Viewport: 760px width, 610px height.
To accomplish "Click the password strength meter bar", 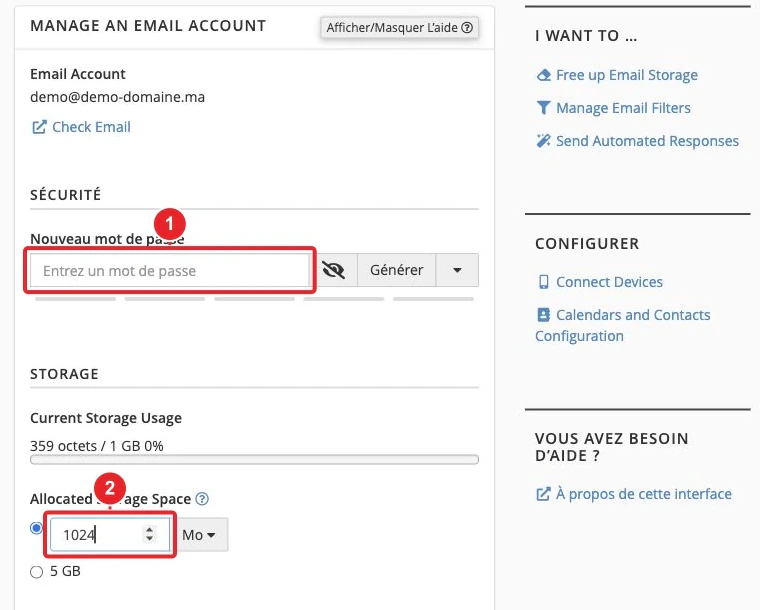I will [x=254, y=299].
